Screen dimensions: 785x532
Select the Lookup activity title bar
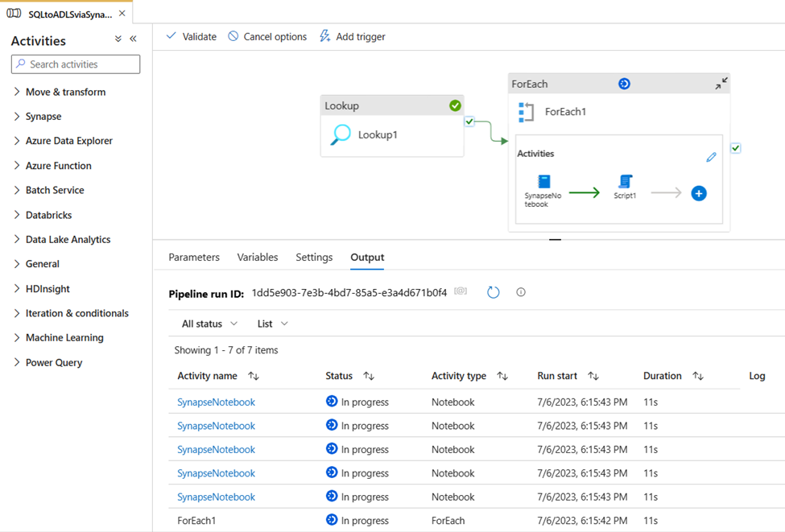[392, 105]
